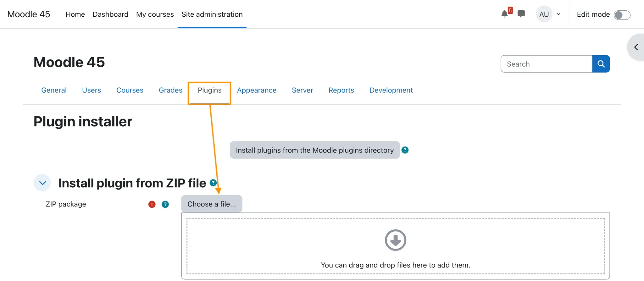This screenshot has height=281, width=644.
Task: Open help icon for ZIP package
Action: pos(165,204)
